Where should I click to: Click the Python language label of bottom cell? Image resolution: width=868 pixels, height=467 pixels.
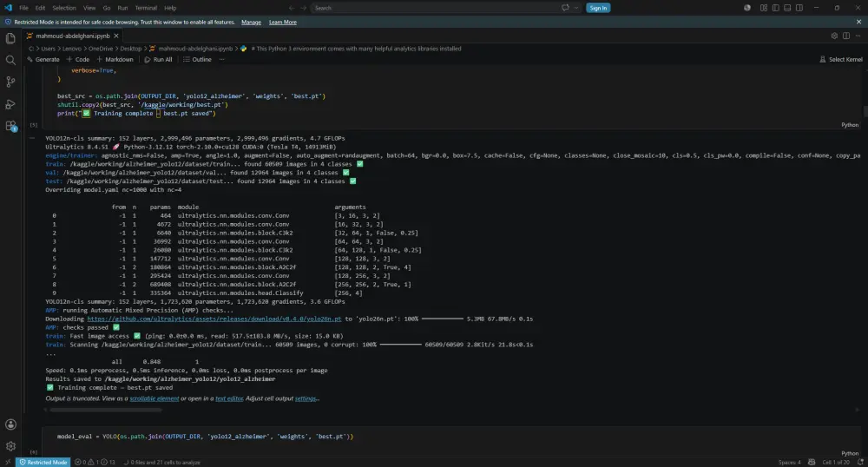(850, 453)
